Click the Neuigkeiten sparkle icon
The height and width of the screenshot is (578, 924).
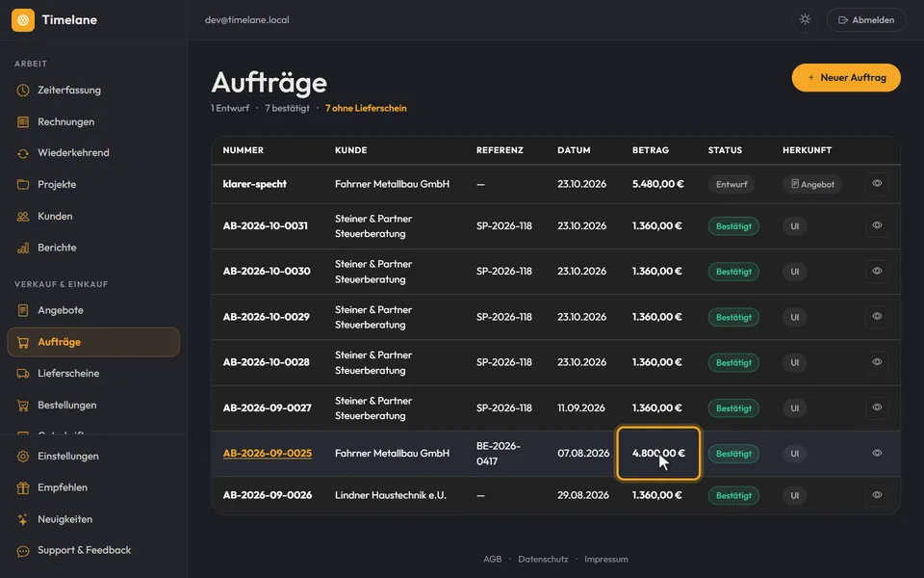(x=23, y=519)
